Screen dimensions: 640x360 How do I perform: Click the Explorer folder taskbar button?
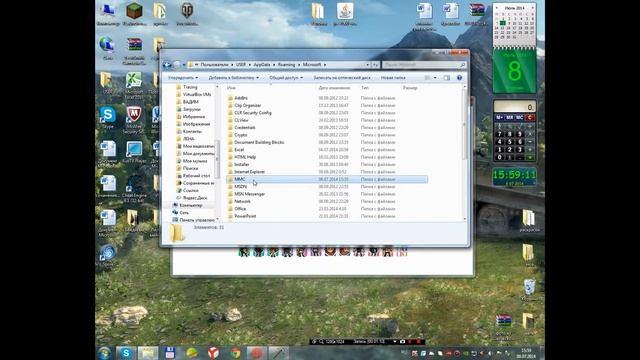pyautogui.click(x=147, y=353)
